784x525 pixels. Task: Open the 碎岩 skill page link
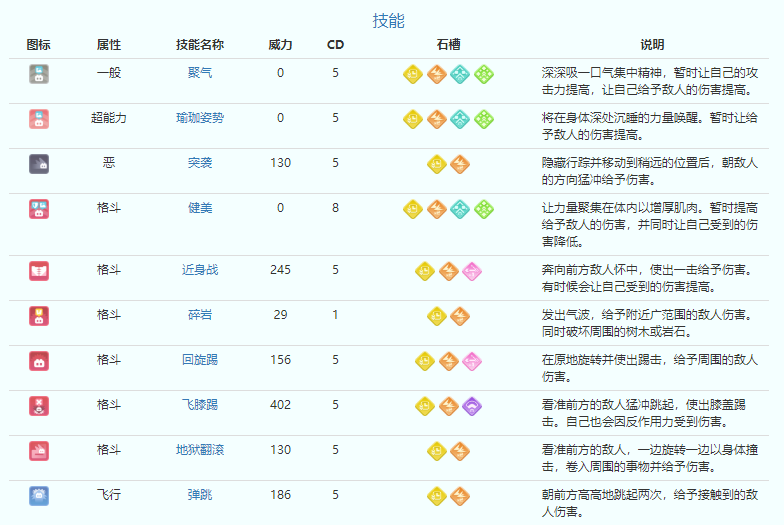click(x=200, y=315)
